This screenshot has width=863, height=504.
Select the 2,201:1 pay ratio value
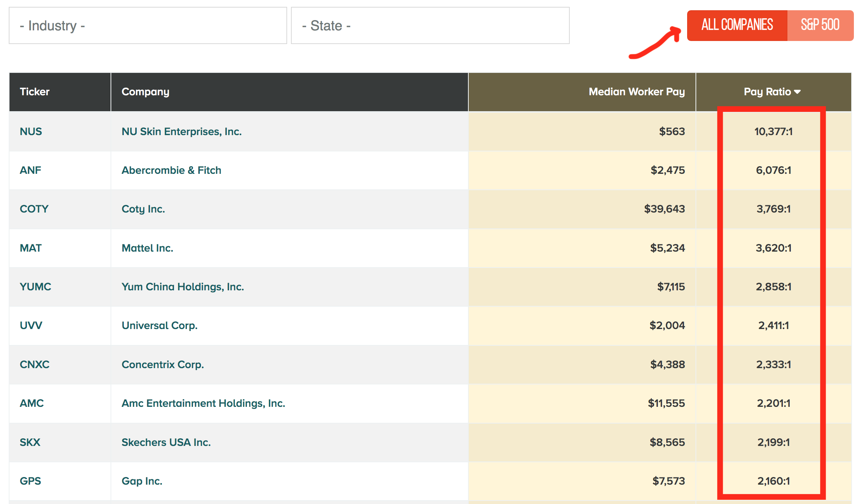[773, 403]
